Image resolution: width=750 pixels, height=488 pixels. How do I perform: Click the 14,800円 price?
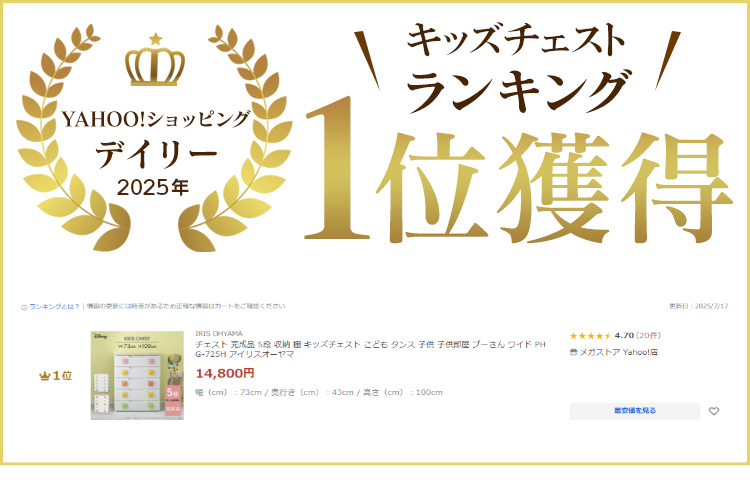click(225, 373)
